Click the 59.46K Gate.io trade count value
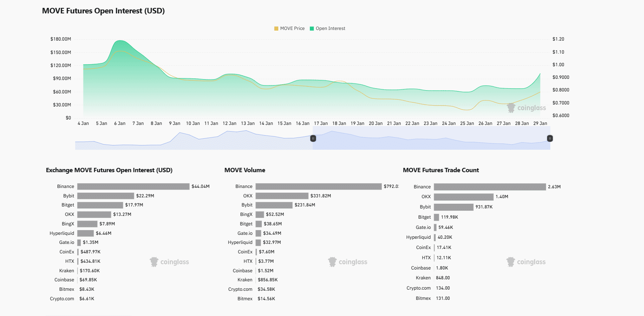Image resolution: width=644 pixels, height=316 pixels. tap(446, 227)
